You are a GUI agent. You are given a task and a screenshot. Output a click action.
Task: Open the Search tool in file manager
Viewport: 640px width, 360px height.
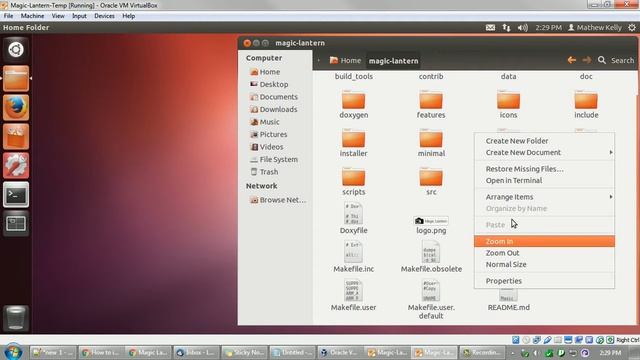tap(616, 60)
